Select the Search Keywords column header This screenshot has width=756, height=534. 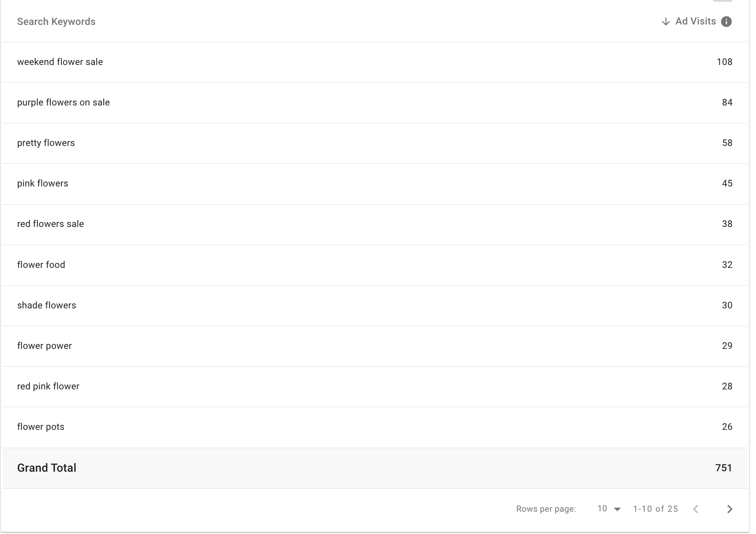coord(56,21)
